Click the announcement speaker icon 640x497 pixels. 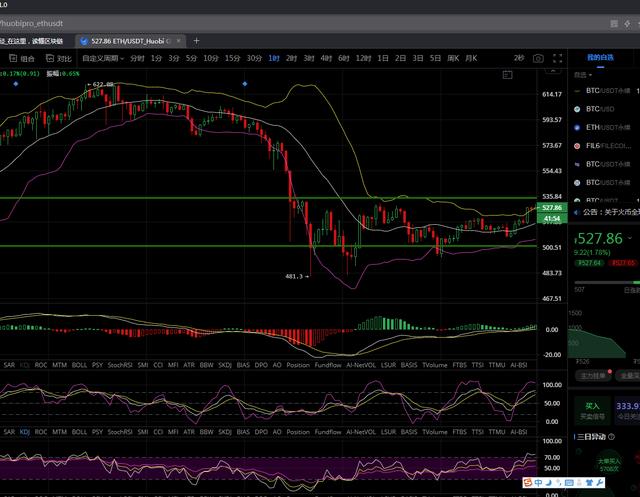(577, 212)
